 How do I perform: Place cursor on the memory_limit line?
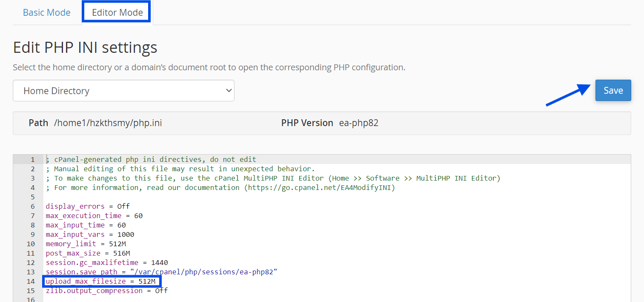[x=86, y=244]
